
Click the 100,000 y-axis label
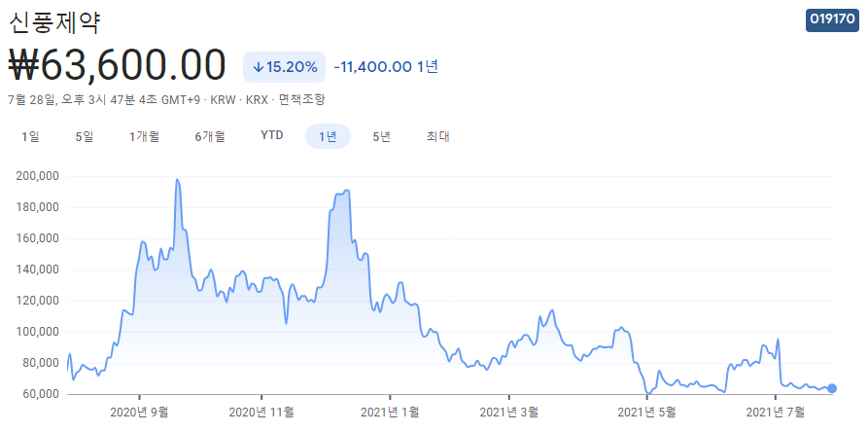tap(39, 333)
